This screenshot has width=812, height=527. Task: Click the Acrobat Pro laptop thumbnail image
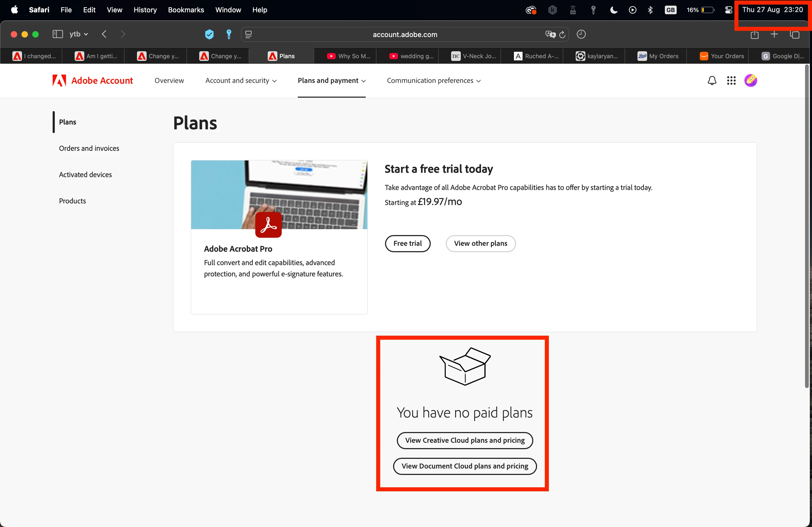click(x=279, y=195)
